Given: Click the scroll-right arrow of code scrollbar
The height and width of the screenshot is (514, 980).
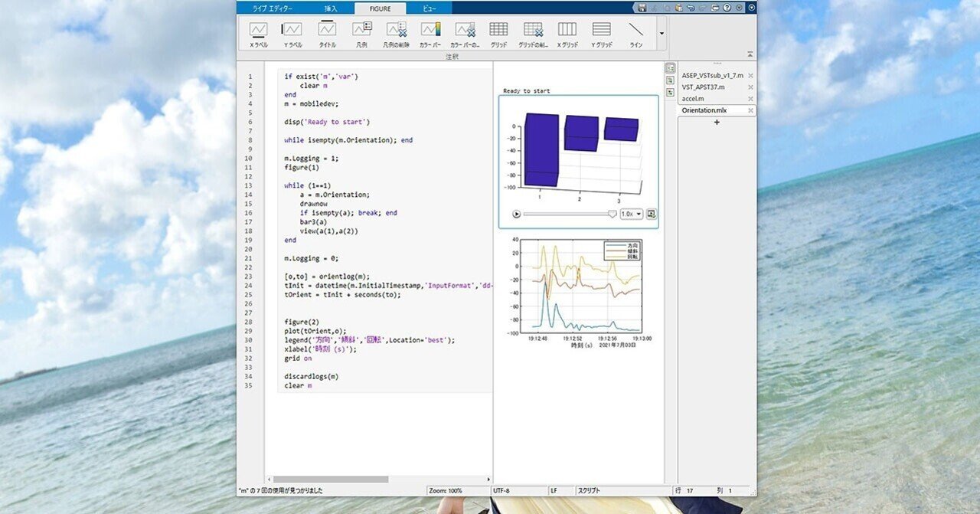Looking at the screenshot, I should click(488, 480).
